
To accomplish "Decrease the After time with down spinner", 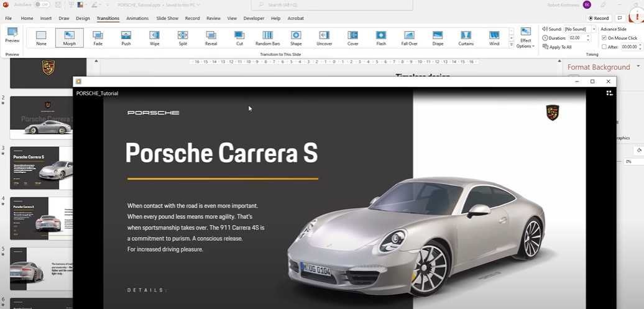I will (640, 48).
